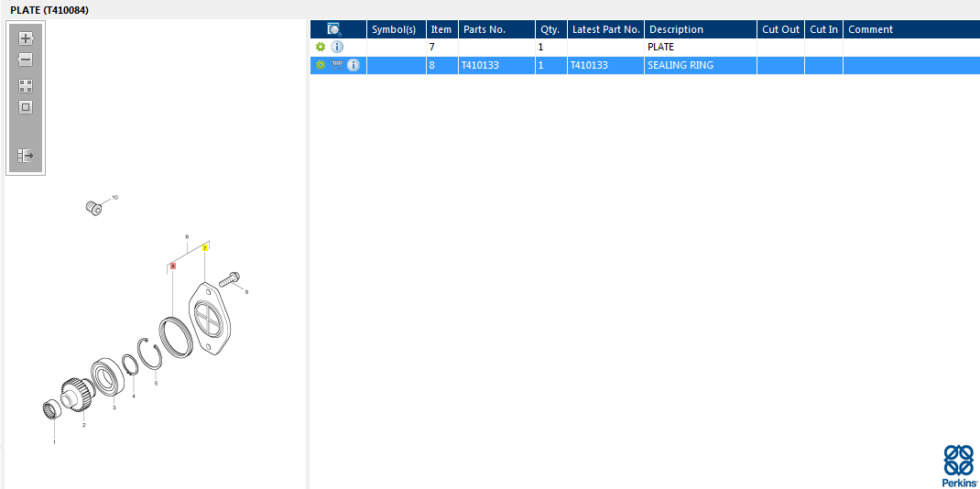
Task: Click the Qty. column header
Action: [x=551, y=29]
